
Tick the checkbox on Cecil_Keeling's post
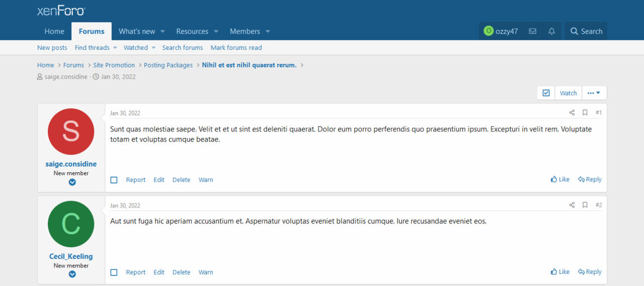(114, 272)
